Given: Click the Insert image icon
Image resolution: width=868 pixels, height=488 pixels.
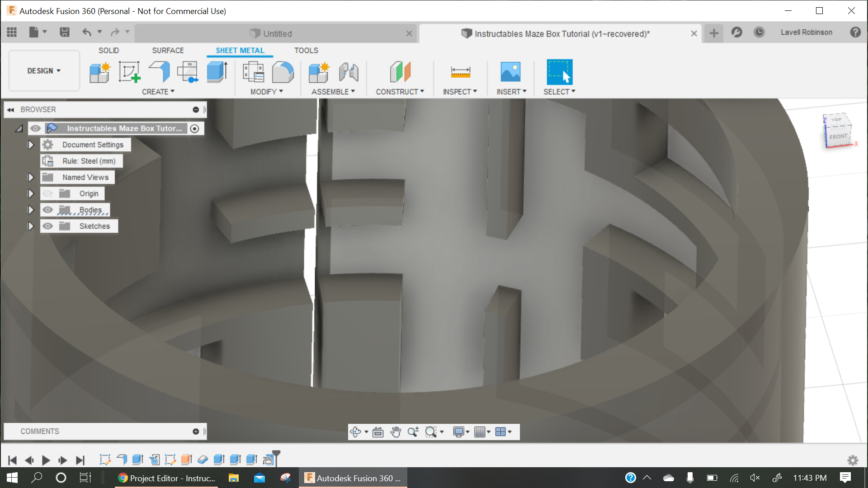Looking at the screenshot, I should coord(511,72).
